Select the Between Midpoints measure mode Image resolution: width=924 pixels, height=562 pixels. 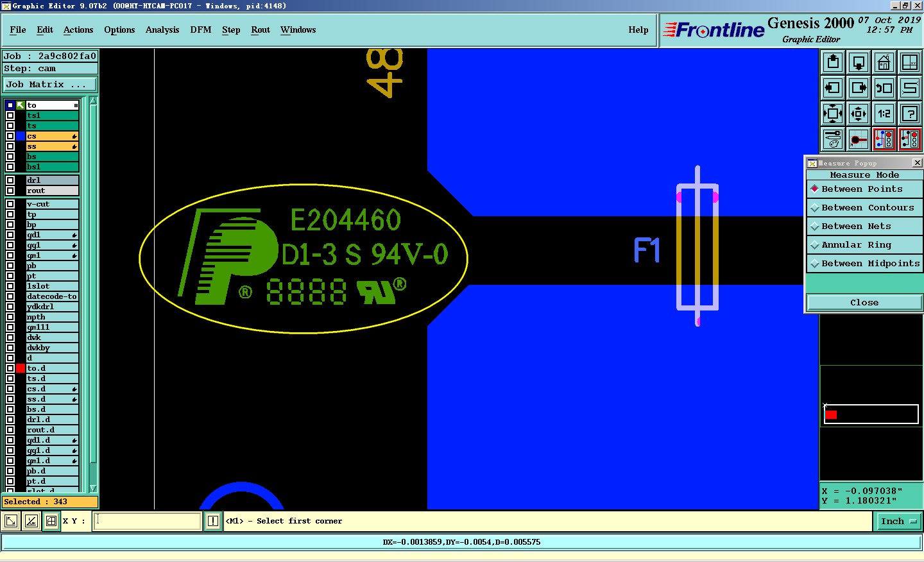click(x=864, y=264)
